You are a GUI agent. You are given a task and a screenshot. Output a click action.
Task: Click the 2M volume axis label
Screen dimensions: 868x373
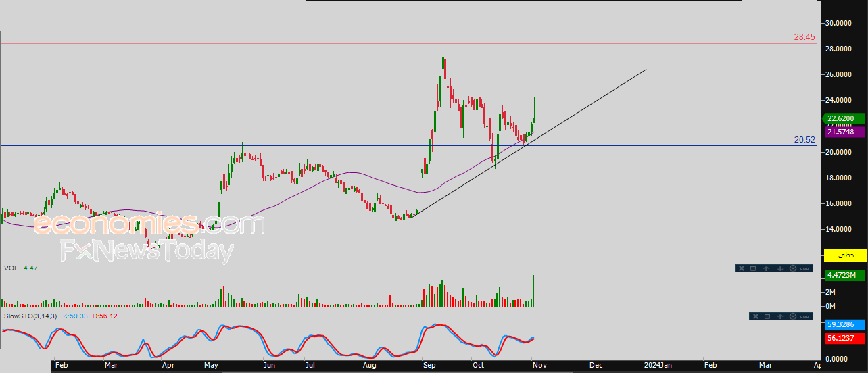tap(831, 292)
